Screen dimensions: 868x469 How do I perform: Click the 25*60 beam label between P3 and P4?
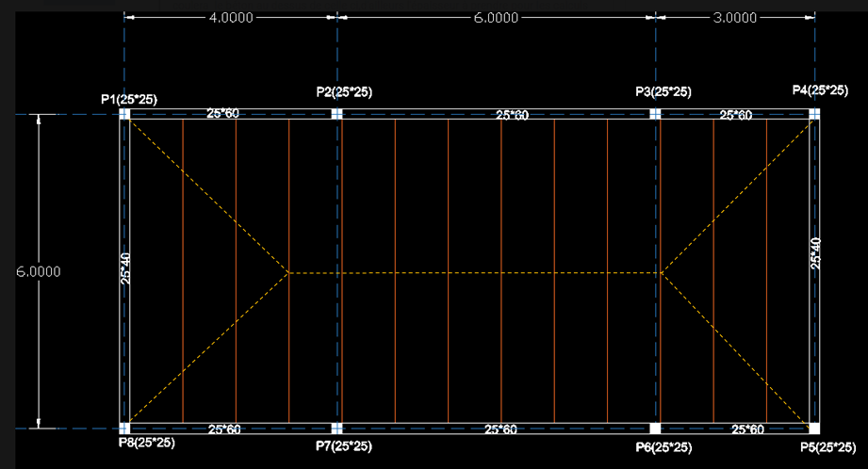point(736,115)
